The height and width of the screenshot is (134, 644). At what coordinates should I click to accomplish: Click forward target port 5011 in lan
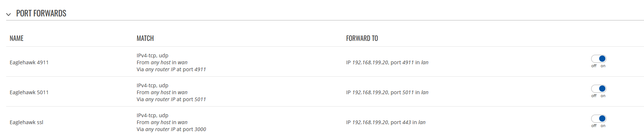(x=387, y=92)
